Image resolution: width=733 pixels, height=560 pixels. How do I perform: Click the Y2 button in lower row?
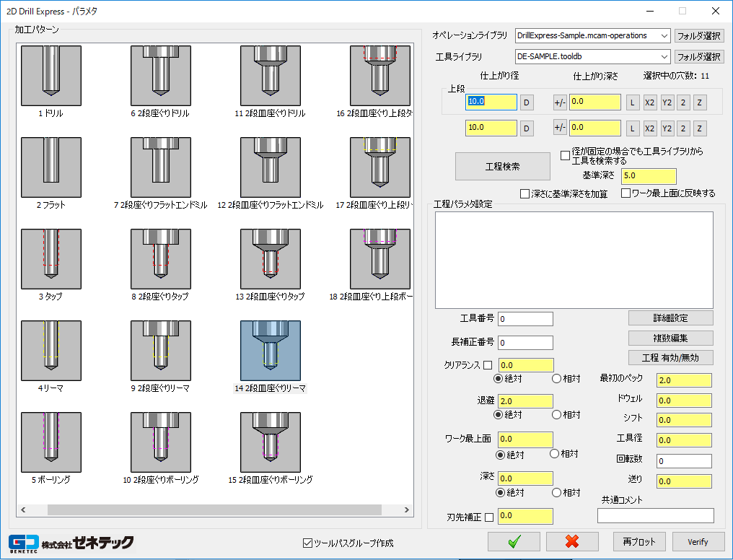pyautogui.click(x=667, y=128)
